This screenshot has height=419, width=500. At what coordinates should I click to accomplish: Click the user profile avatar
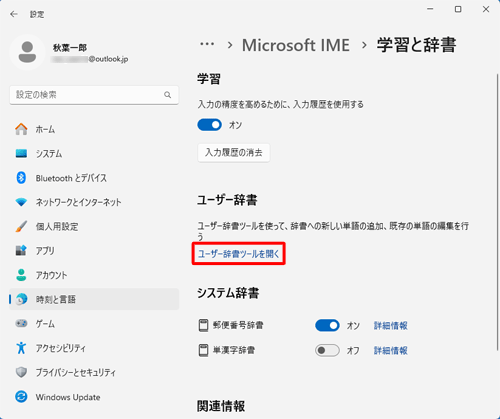[27, 52]
